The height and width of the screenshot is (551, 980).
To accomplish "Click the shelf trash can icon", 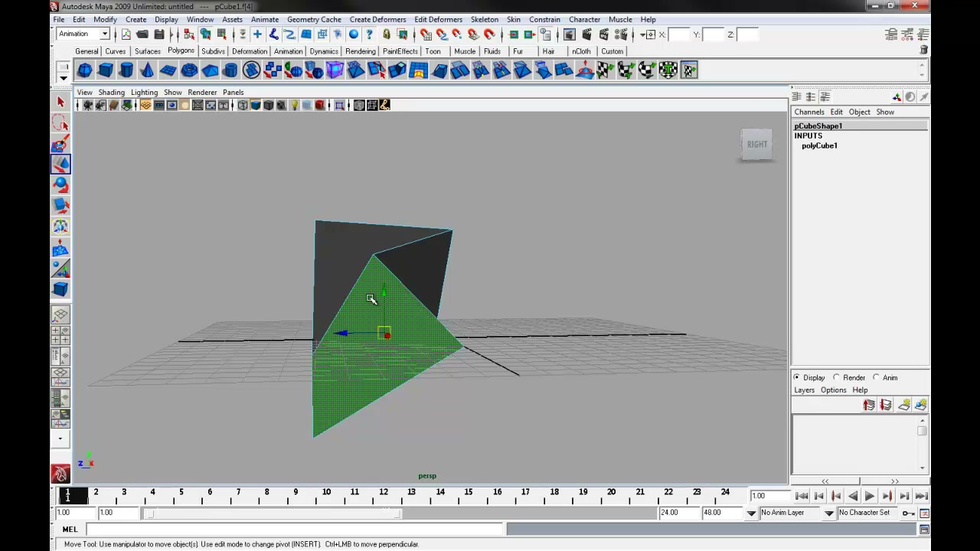I will [x=924, y=50].
